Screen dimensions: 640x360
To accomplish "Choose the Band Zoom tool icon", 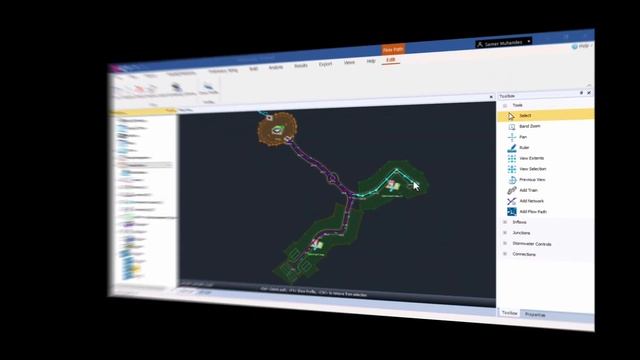I will coord(511,127).
